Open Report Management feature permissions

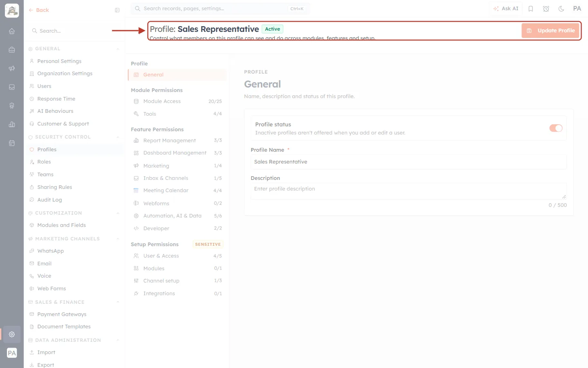[x=177, y=141]
